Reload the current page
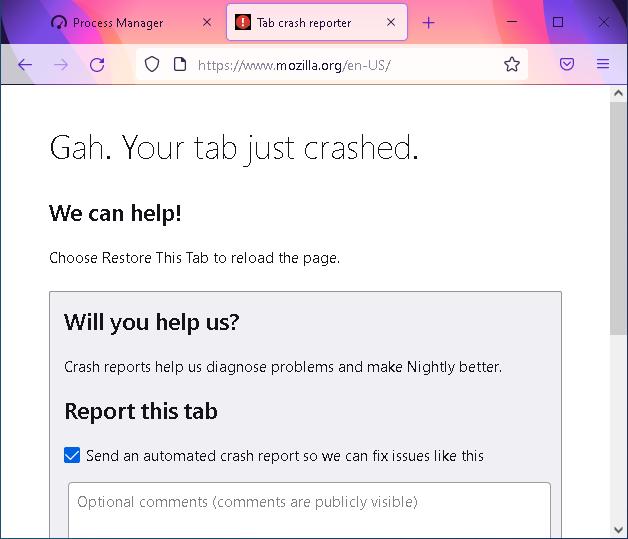 click(97, 64)
